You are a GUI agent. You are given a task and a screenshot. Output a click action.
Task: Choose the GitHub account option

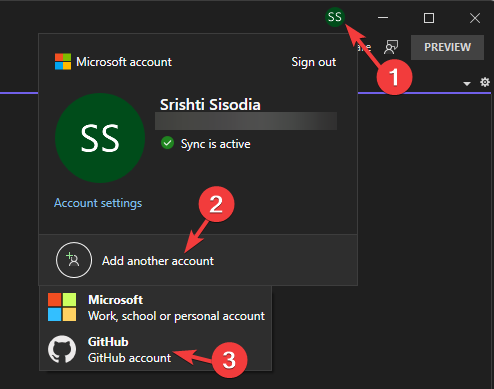click(x=156, y=349)
